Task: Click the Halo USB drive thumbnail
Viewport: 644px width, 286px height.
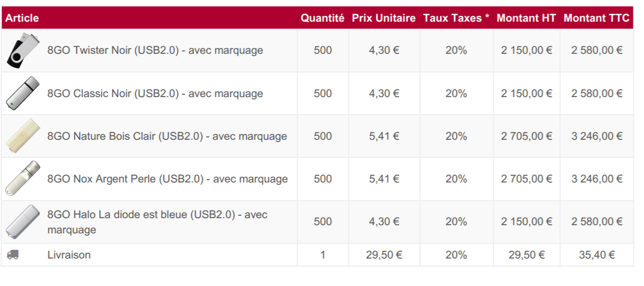Action: coord(23,222)
